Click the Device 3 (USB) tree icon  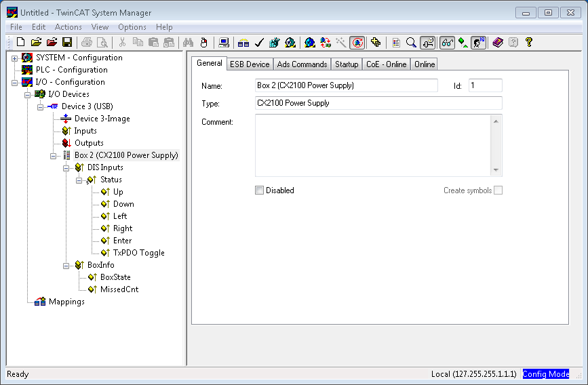pos(53,106)
